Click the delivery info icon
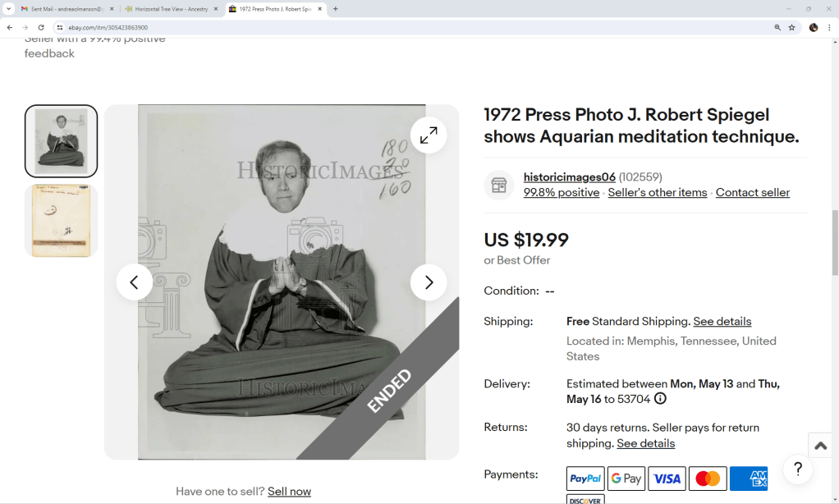The width and height of the screenshot is (839, 504). (660, 399)
